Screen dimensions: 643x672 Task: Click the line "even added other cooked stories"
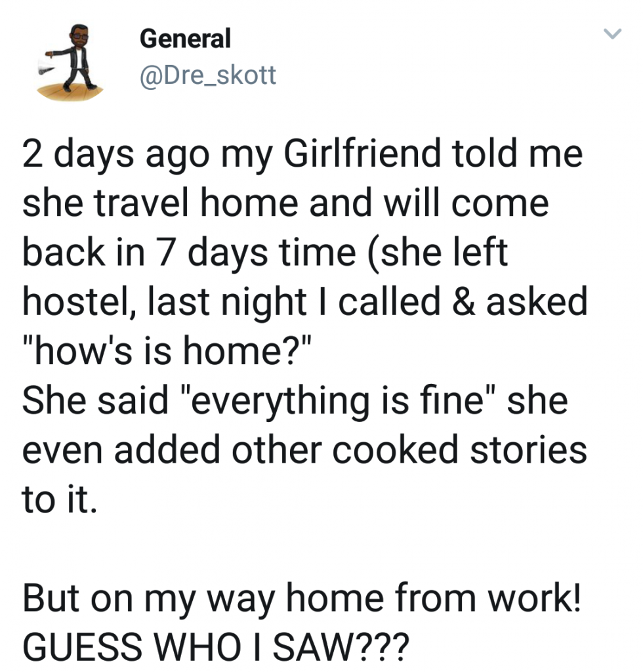(304, 449)
